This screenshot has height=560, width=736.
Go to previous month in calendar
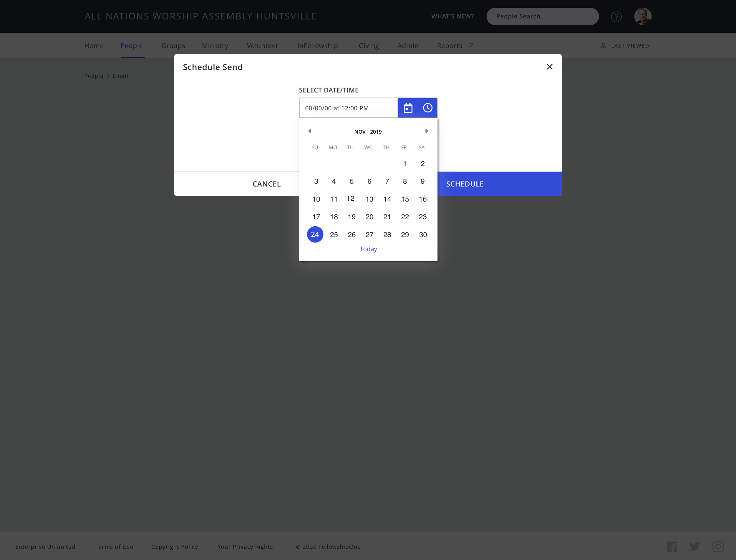(309, 131)
